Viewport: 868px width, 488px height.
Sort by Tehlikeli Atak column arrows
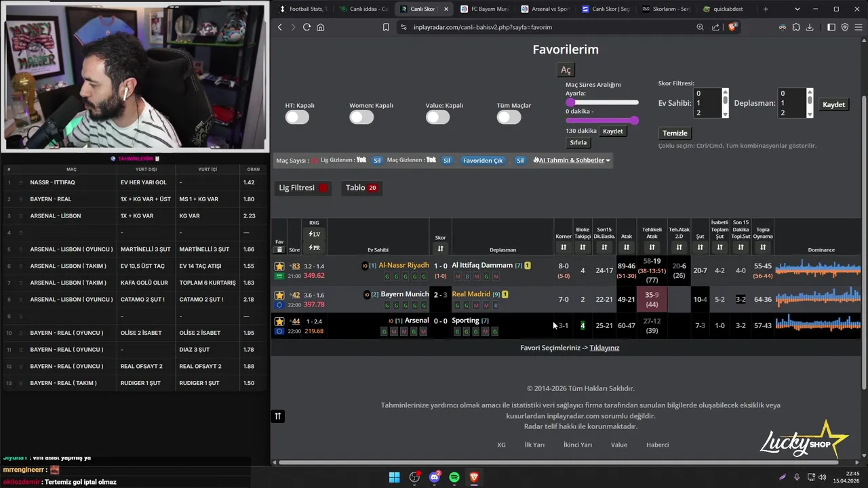(x=652, y=247)
